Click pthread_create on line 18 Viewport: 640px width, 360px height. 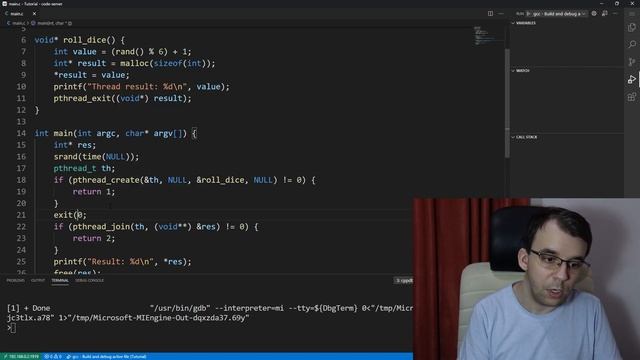click(x=106, y=180)
